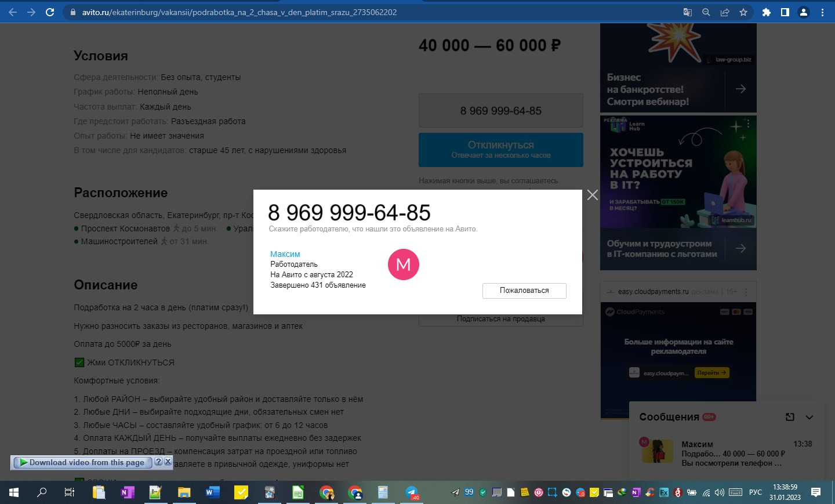
Task: Open employer Максим profile link
Action: 285,254
